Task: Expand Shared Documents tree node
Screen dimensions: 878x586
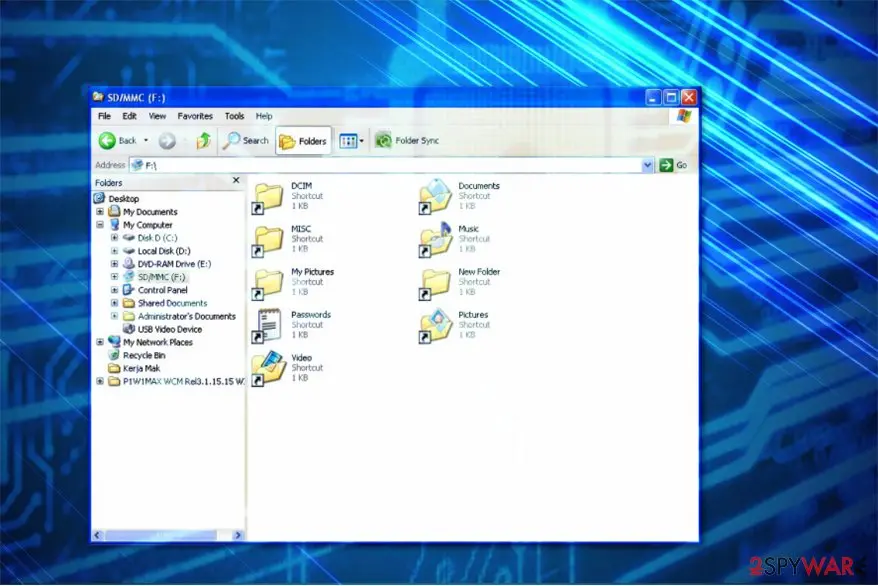Action: click(x=115, y=303)
